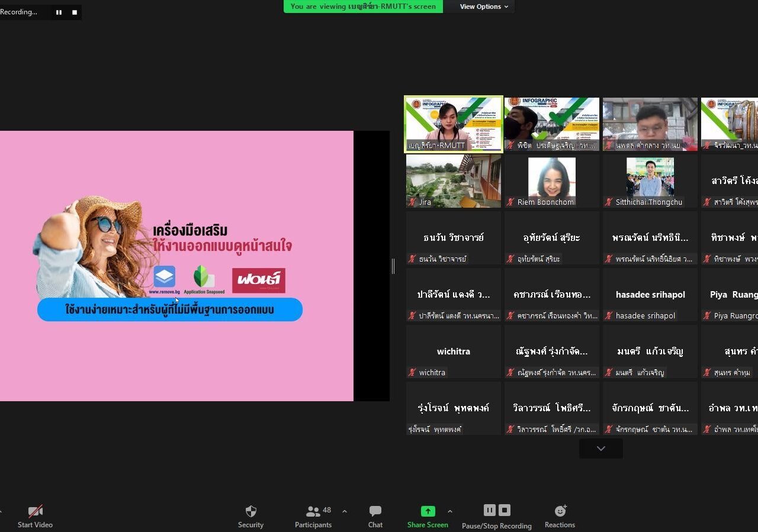Click the muted mic icon beside hasadee srihapol

tap(609, 316)
